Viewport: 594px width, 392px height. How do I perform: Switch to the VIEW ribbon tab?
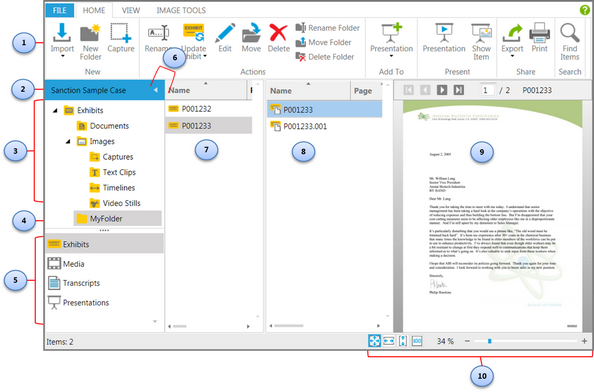point(131,11)
